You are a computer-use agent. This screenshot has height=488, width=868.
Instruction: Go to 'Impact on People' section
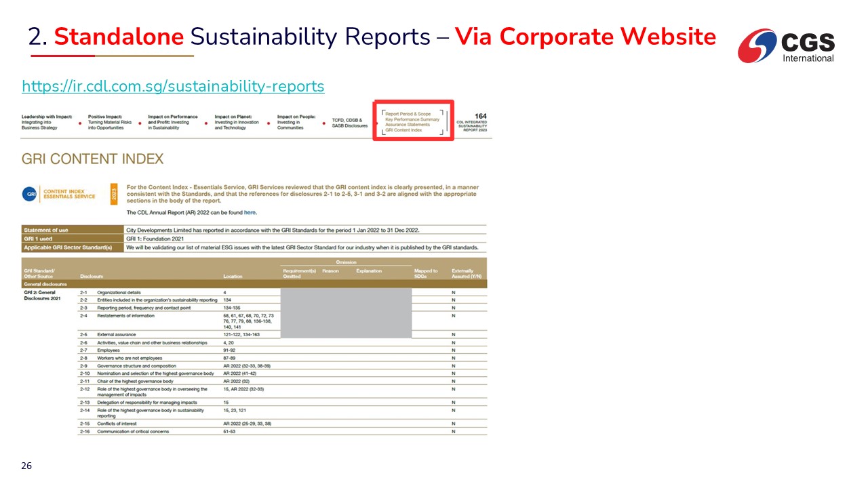(x=296, y=122)
